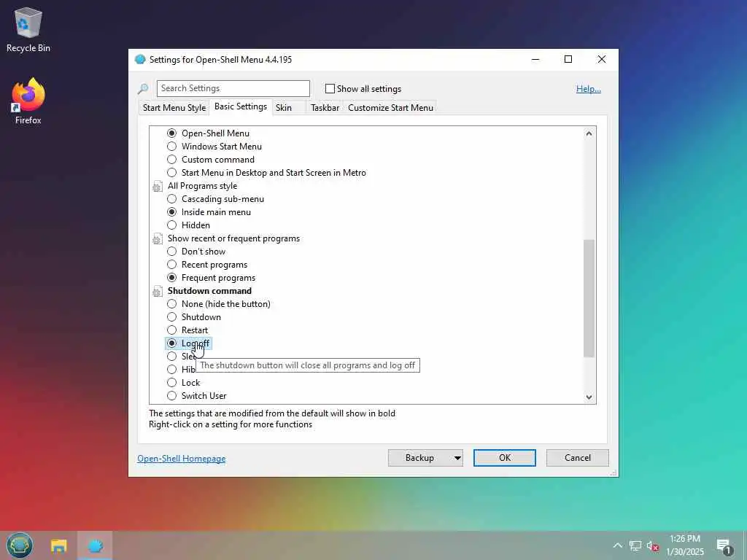Click the scrollbar down arrow

(589, 397)
